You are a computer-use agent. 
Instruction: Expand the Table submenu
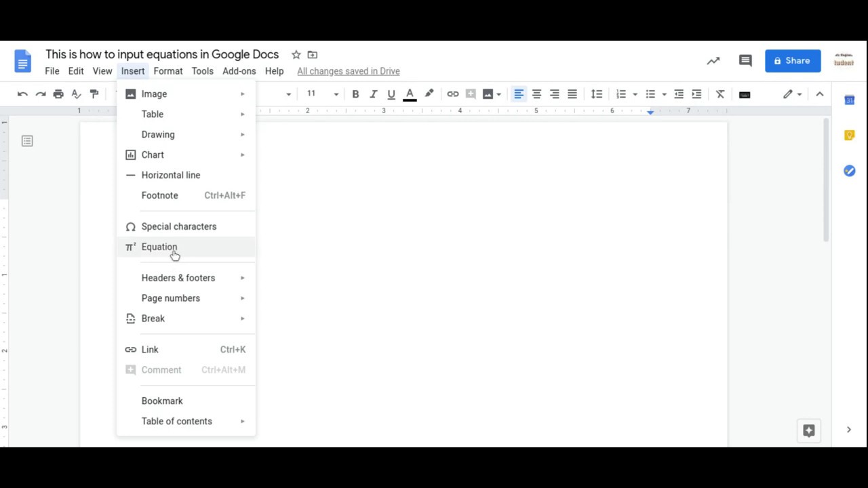coord(186,115)
